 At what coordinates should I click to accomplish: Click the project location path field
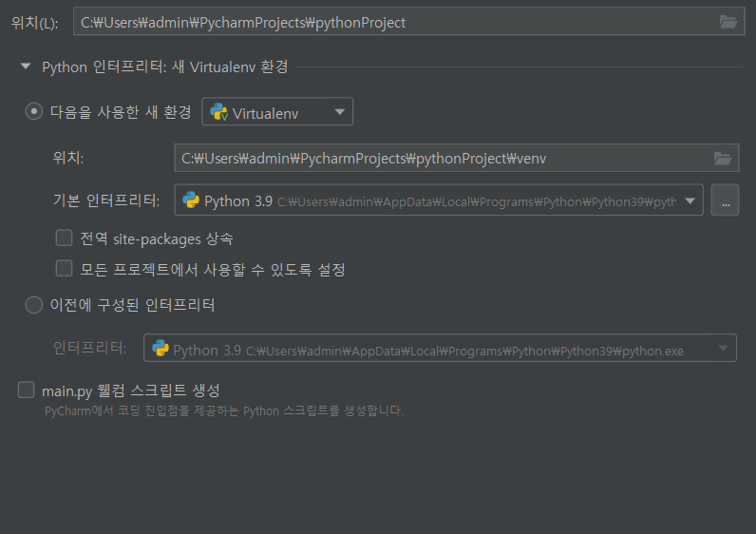(408, 22)
